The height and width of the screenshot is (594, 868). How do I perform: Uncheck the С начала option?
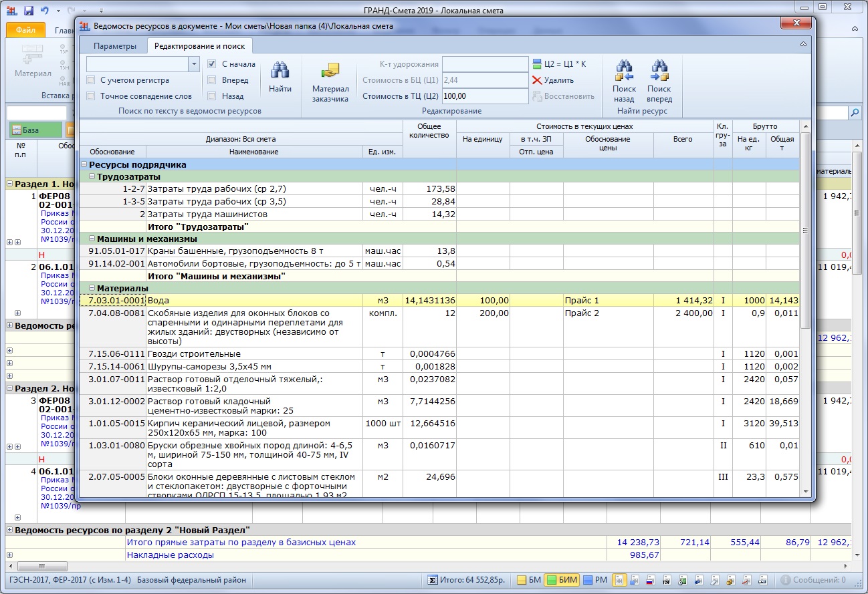212,64
